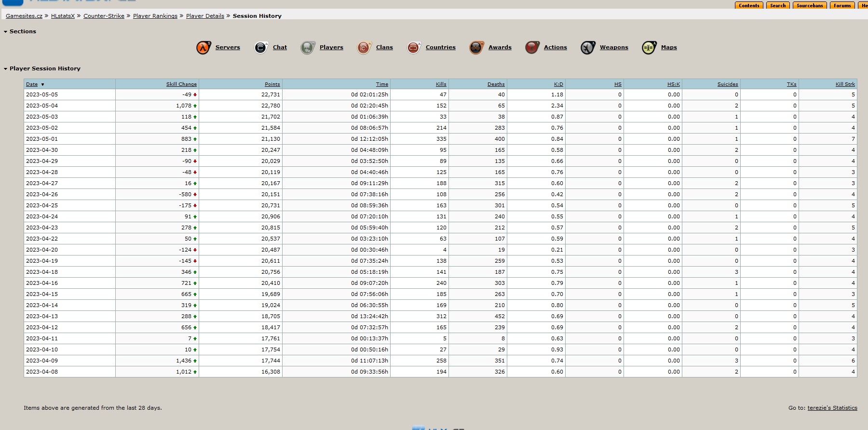The image size is (868, 430).
Task: Select the Countries icon
Action: click(x=414, y=48)
